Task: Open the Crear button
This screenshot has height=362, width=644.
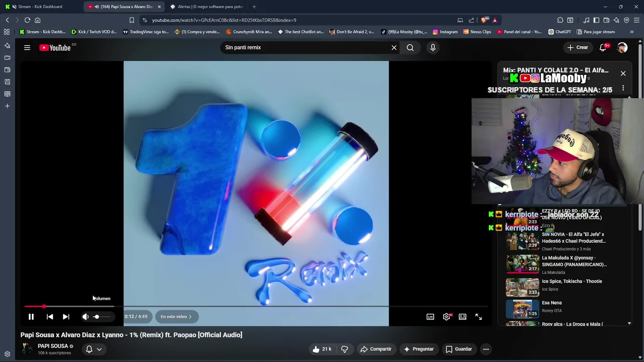Action: [x=578, y=47]
